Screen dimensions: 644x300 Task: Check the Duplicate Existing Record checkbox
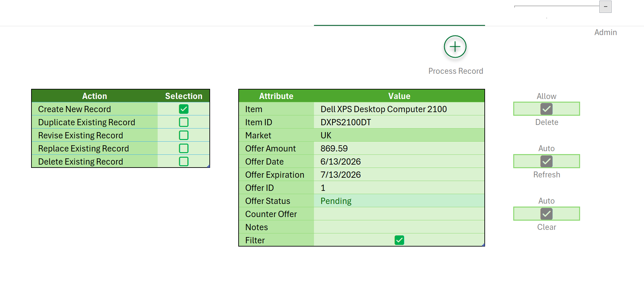pyautogui.click(x=184, y=122)
